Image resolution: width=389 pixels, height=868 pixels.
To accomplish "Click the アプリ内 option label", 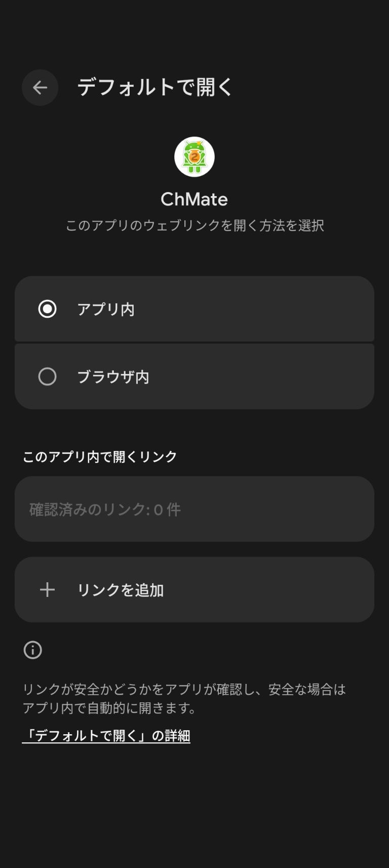I will click(106, 309).
